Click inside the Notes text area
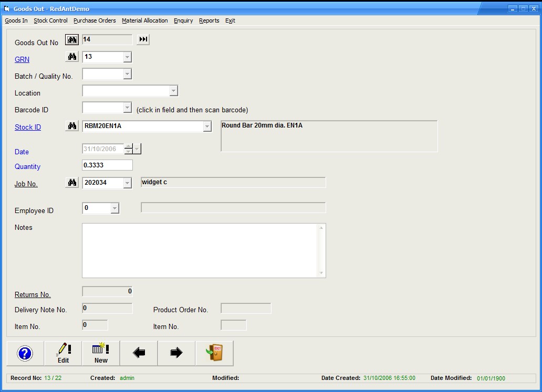The width and height of the screenshot is (542, 392). pos(200,250)
